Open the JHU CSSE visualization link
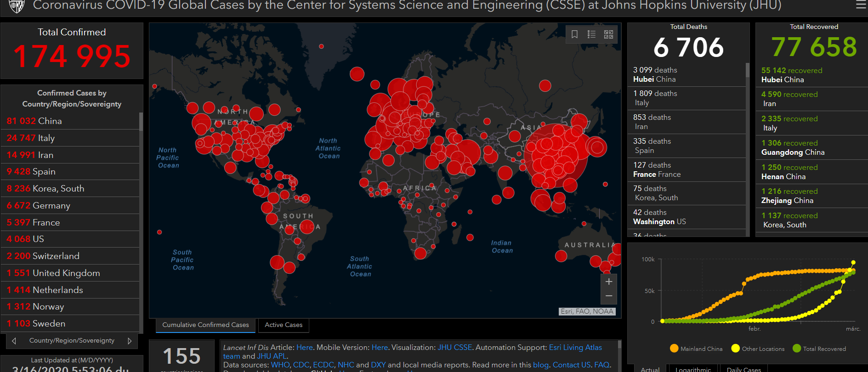 pos(455,348)
